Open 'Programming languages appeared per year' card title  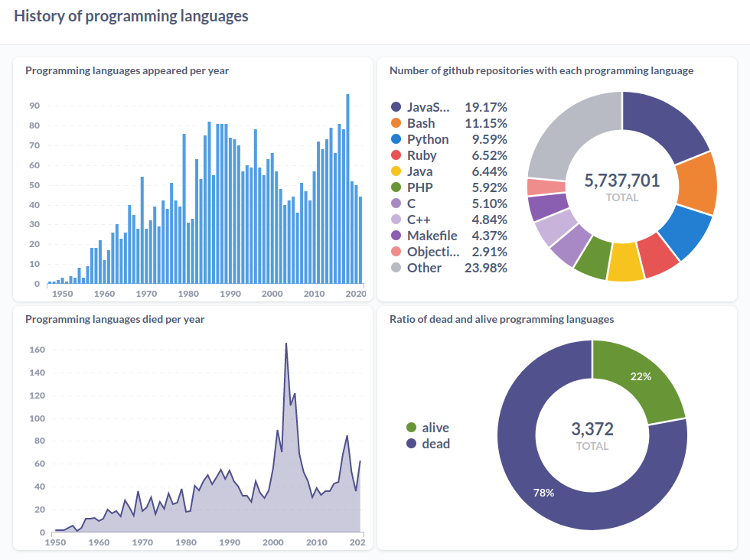tap(127, 71)
